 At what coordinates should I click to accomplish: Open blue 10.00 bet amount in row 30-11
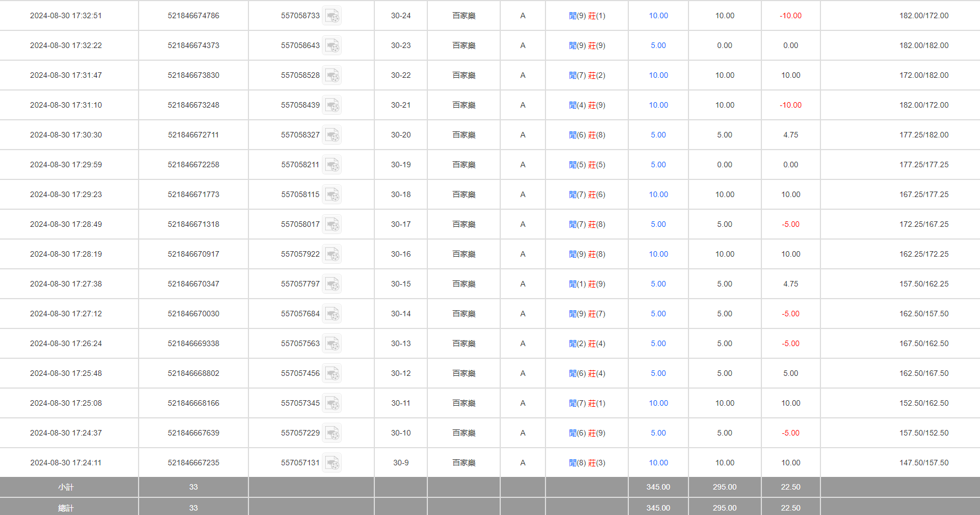tap(658, 403)
